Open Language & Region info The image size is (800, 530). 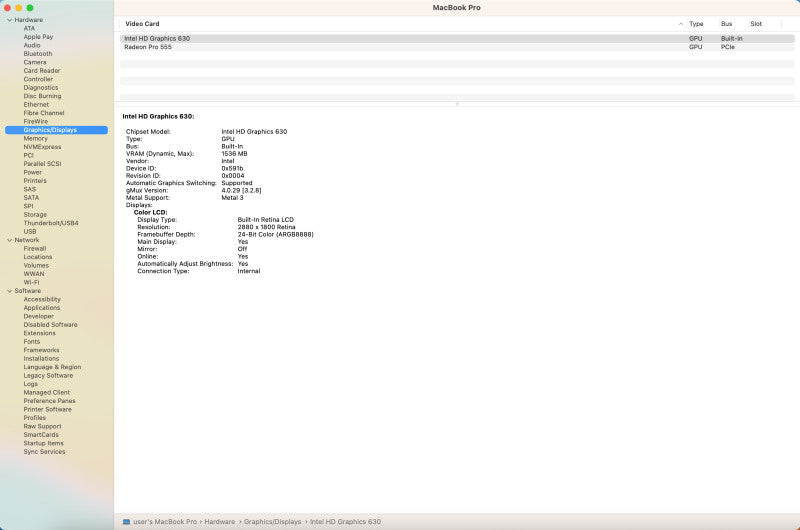click(53, 367)
